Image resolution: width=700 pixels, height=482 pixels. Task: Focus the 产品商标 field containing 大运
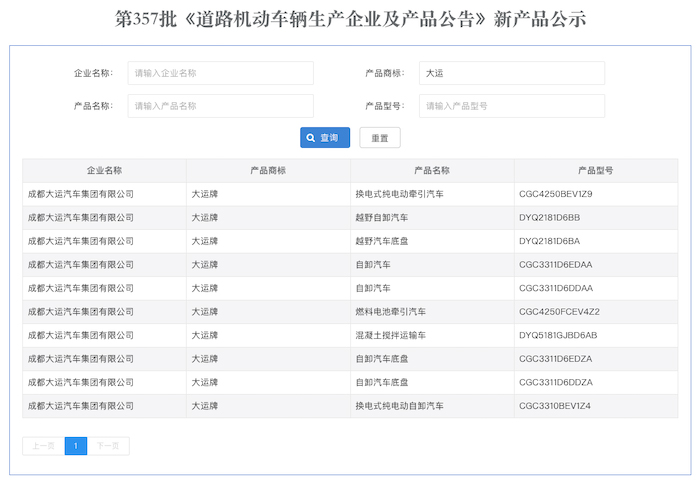point(511,73)
